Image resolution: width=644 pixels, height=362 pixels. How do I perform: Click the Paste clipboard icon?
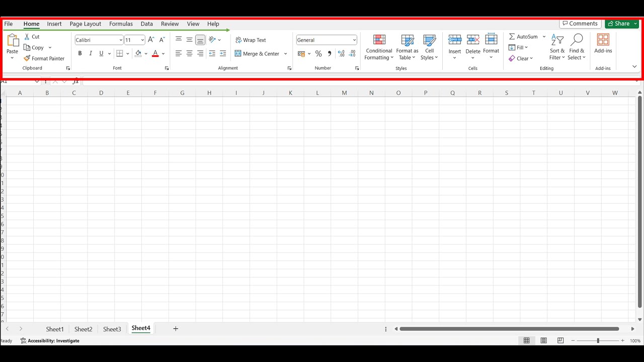click(13, 40)
